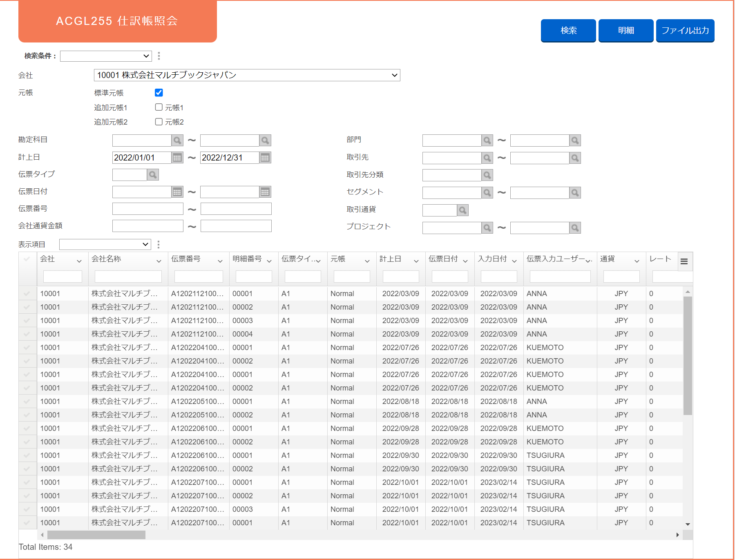This screenshot has height=560, width=735.
Task: Open the 検索条件 dropdown
Action: 106,56
